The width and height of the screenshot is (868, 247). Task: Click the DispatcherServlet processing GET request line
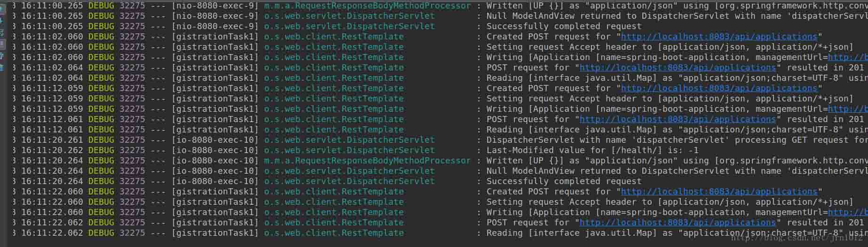click(677, 140)
